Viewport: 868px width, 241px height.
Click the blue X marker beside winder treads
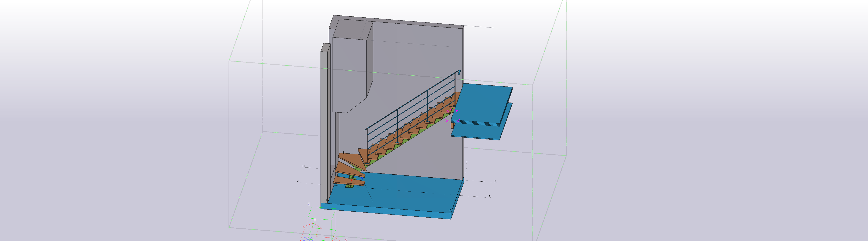[362, 178]
